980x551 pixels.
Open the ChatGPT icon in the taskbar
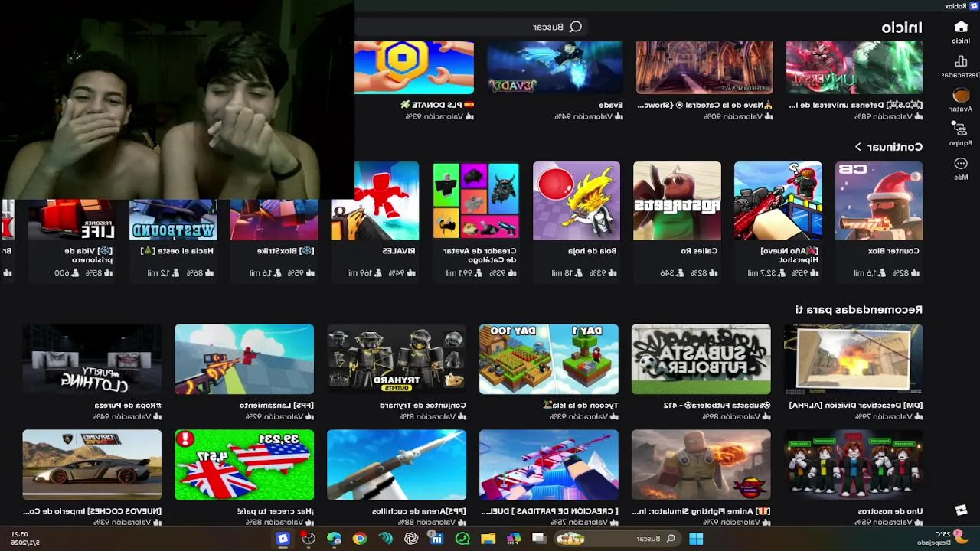point(411,539)
